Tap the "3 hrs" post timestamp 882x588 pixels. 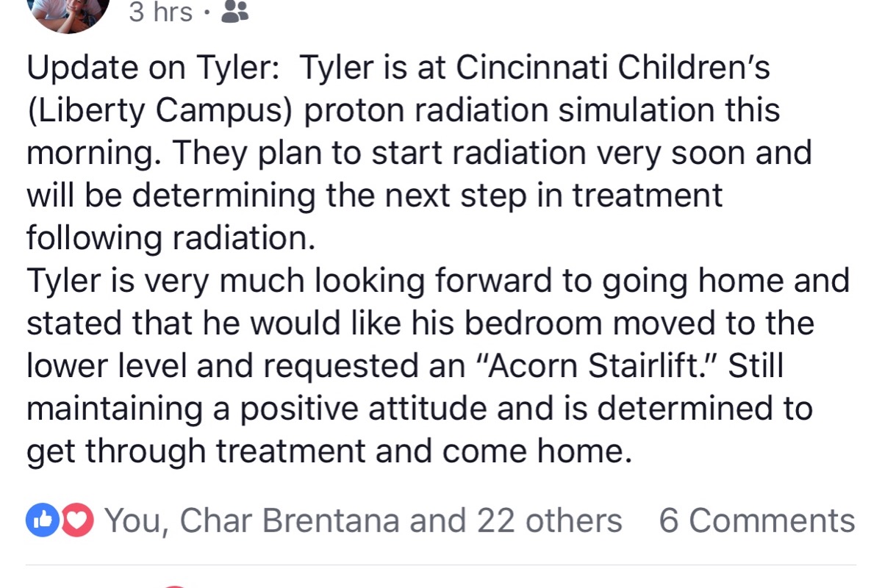161,12
